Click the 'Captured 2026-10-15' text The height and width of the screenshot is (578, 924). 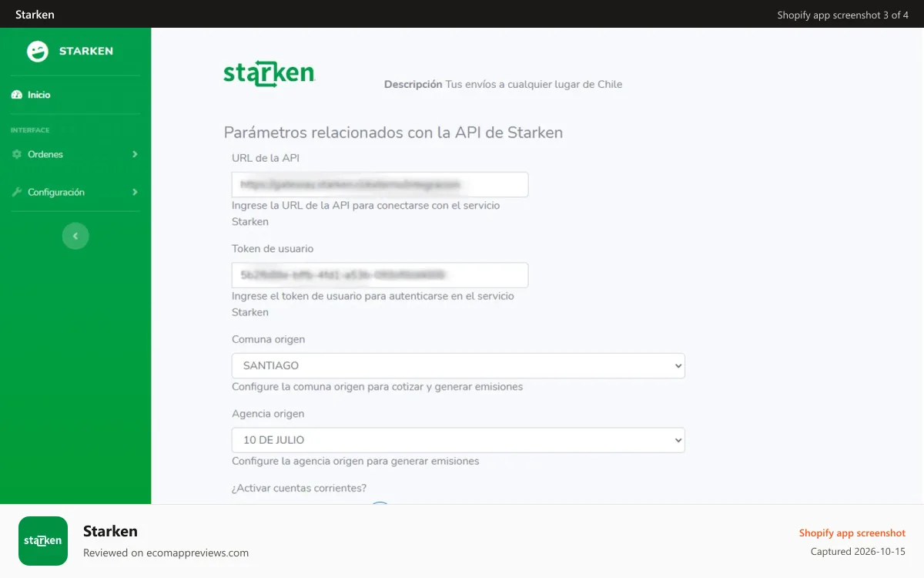pos(858,552)
